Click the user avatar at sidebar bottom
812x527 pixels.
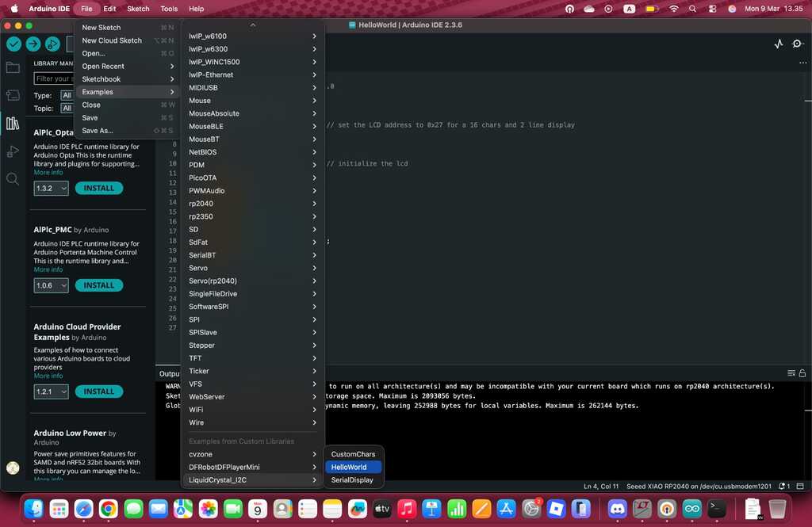[13, 468]
